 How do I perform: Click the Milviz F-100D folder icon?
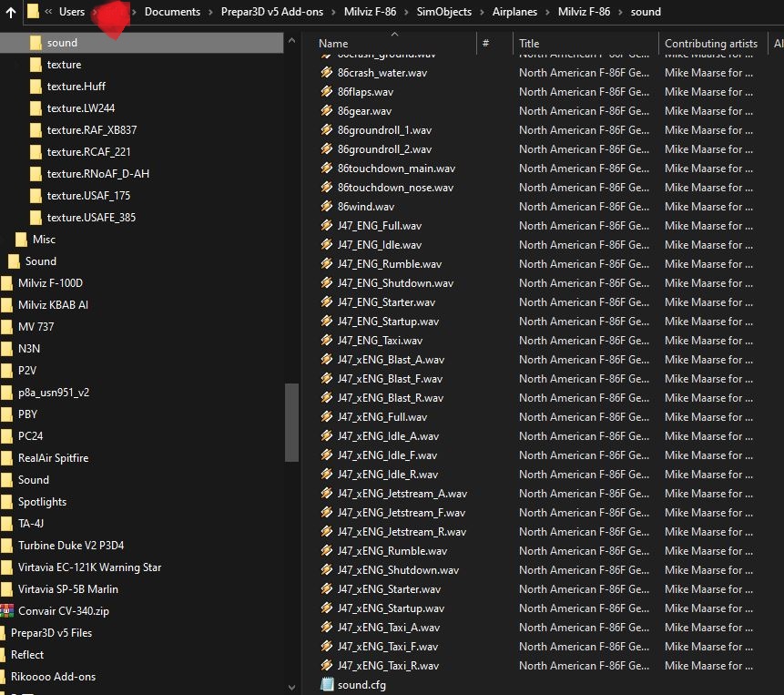click(6, 283)
